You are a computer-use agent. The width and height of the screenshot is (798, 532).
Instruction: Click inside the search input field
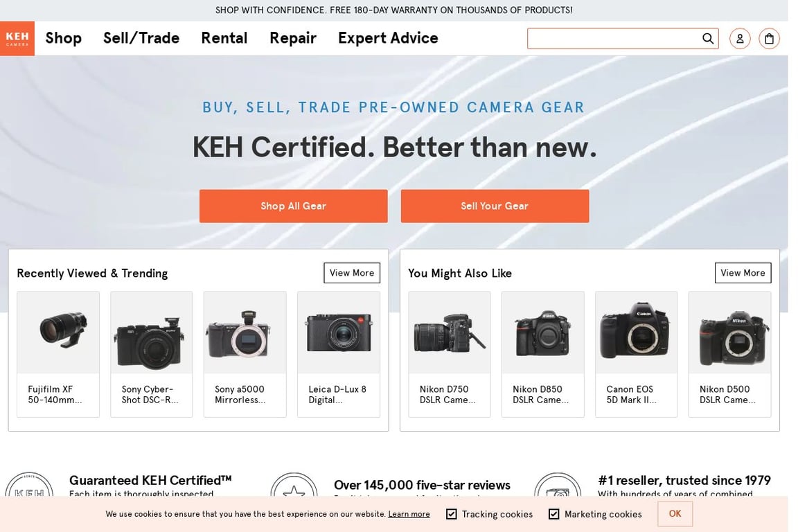(x=610, y=38)
